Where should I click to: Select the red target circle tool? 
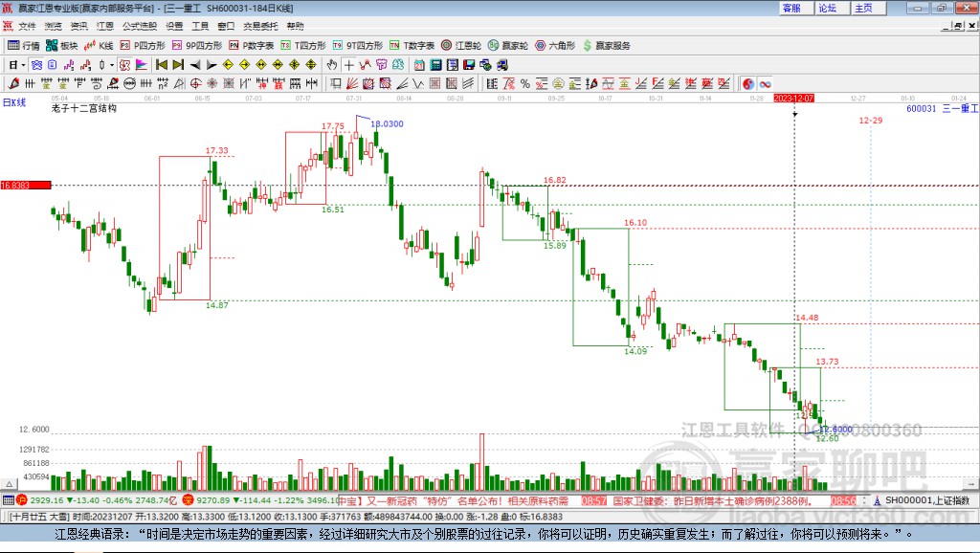pos(195,84)
